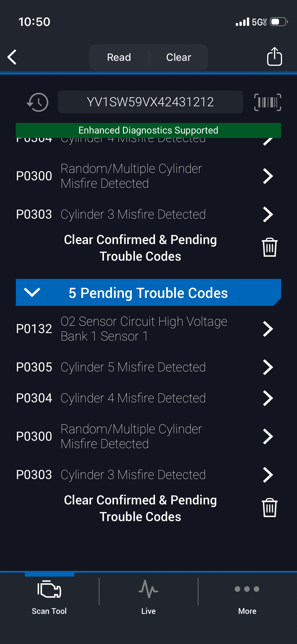Viewport: 297px width, 644px height.
Task: Open the Live data waveform icon
Action: [x=148, y=589]
